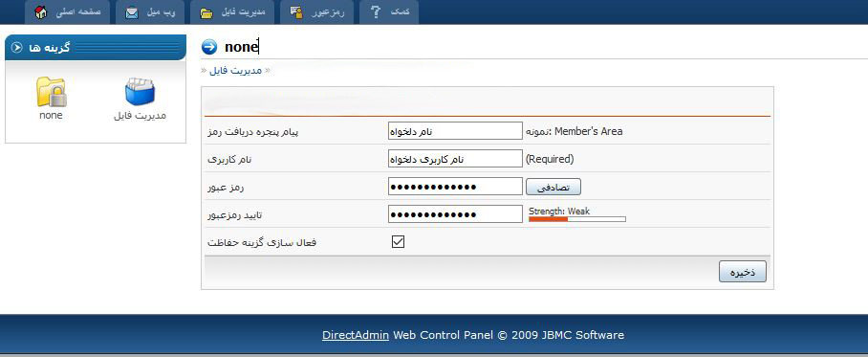Viewport: 868px width, 357px height.
Task: Open the webmail tab (وب میل)
Action: [150, 12]
